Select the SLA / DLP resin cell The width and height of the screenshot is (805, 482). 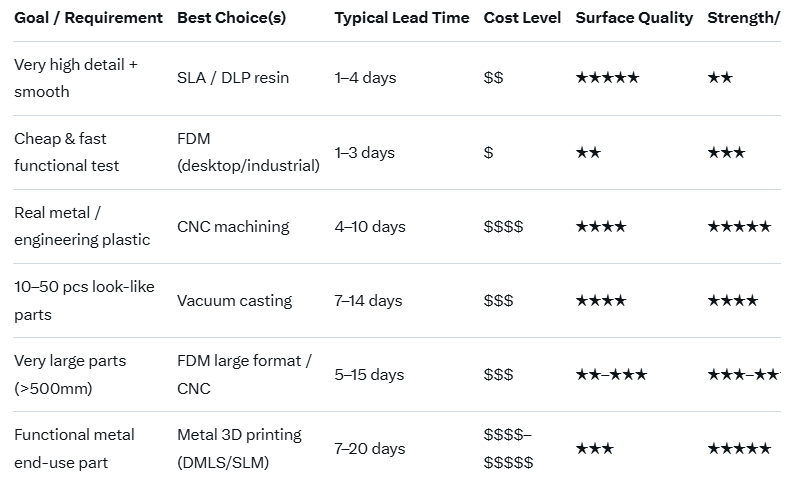tap(233, 78)
